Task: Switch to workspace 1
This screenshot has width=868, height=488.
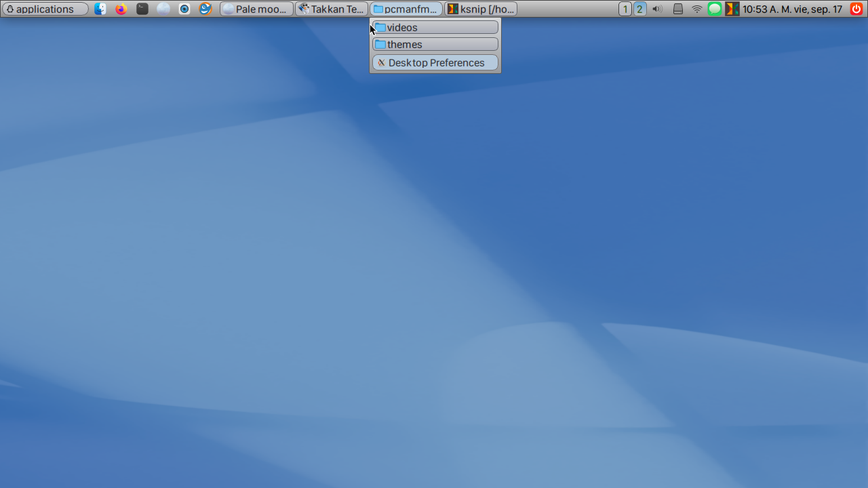Action: (625, 9)
